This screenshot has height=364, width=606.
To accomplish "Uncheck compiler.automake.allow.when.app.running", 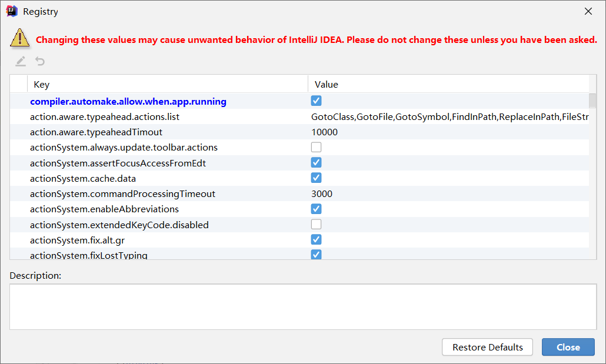I will pyautogui.click(x=316, y=101).
